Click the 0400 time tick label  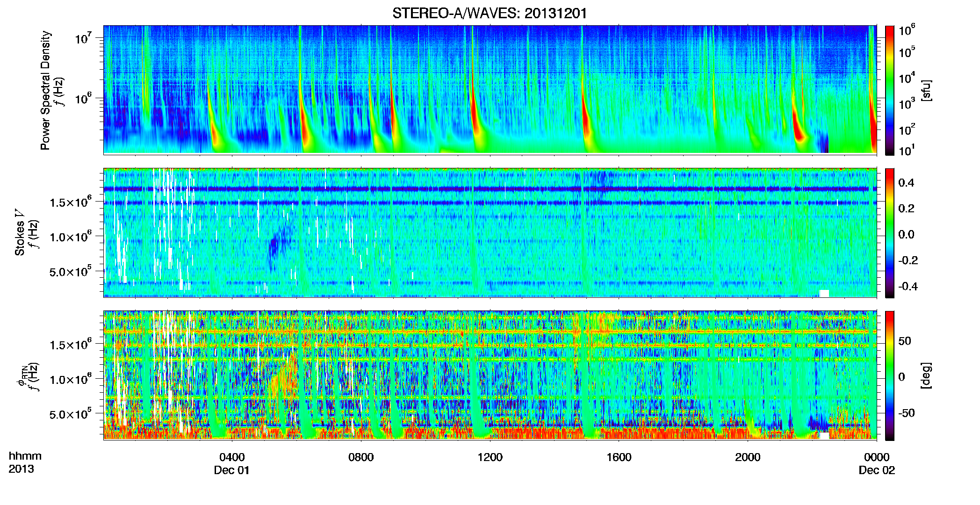pos(232,457)
